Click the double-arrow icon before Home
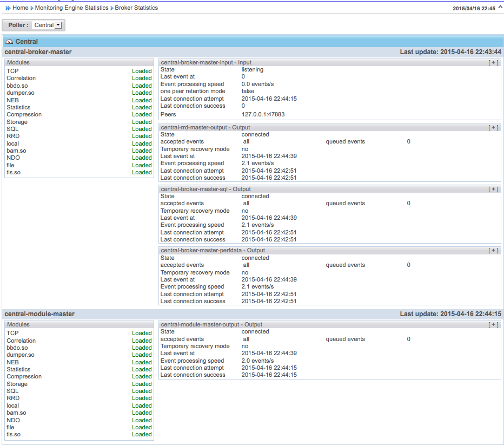Screen dimensions: 504x445 [x=8, y=8]
